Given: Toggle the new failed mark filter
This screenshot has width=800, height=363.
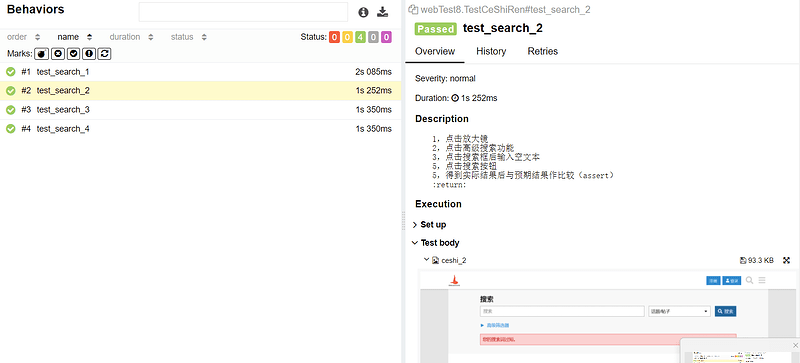Looking at the screenshot, I should (58, 54).
